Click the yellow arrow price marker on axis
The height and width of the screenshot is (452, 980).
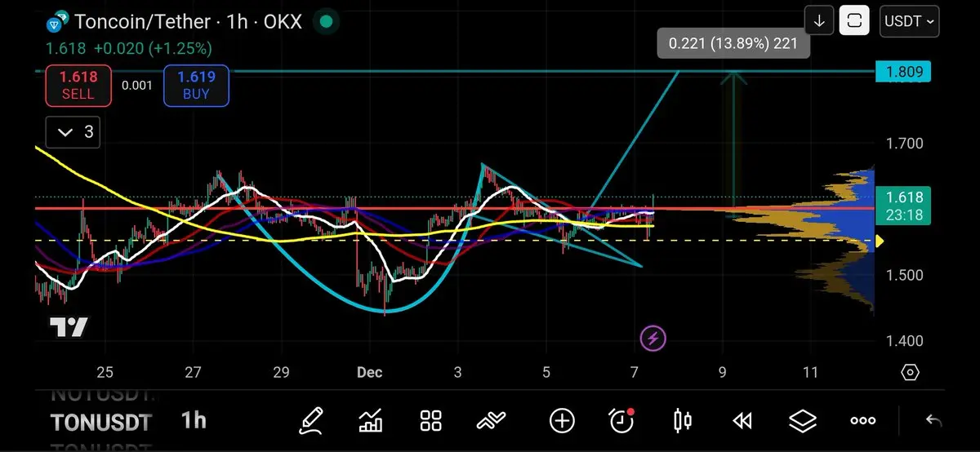click(x=880, y=242)
